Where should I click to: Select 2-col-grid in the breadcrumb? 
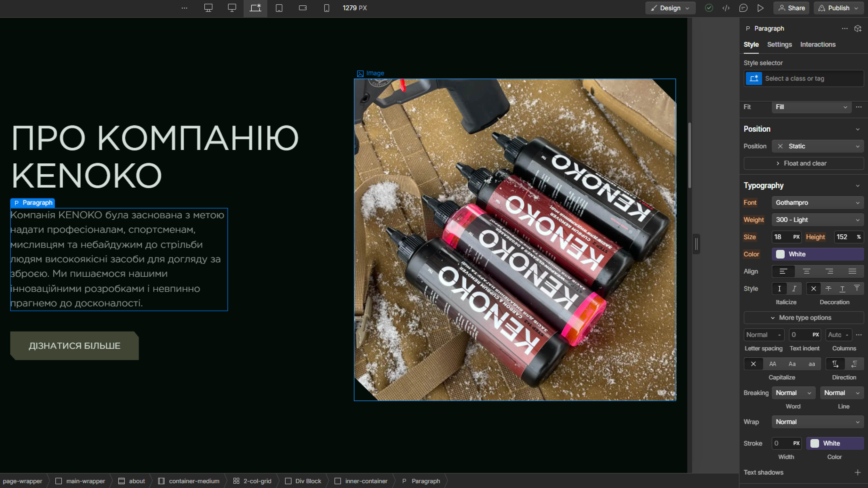252,481
